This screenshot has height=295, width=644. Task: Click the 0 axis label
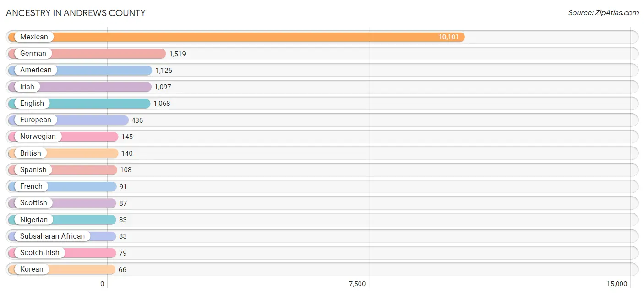[x=103, y=284]
